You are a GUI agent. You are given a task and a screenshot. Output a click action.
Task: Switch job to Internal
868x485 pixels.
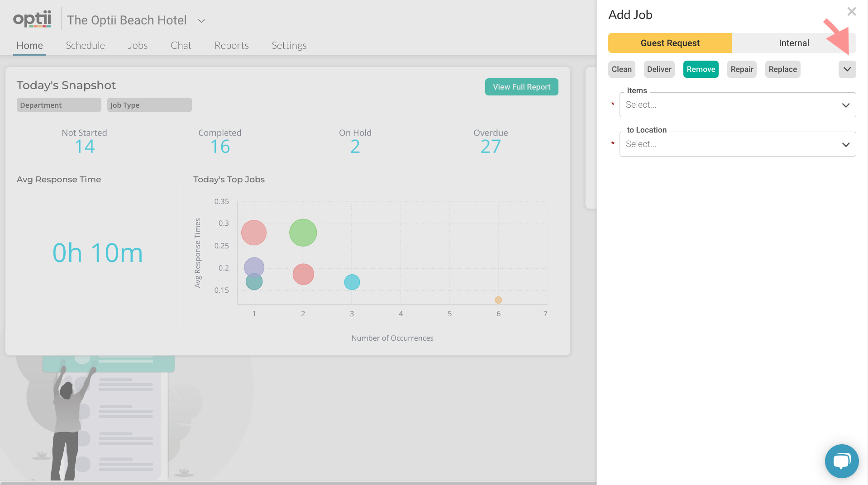click(794, 43)
